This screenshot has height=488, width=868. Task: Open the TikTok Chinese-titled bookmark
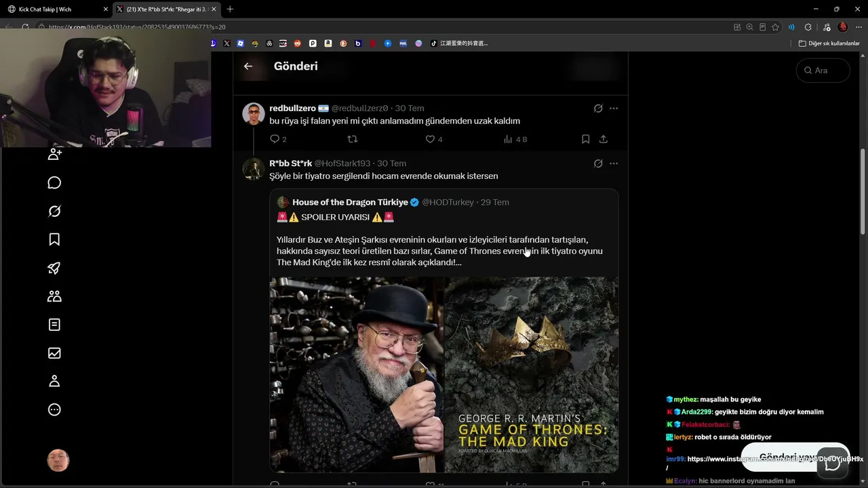(x=459, y=43)
